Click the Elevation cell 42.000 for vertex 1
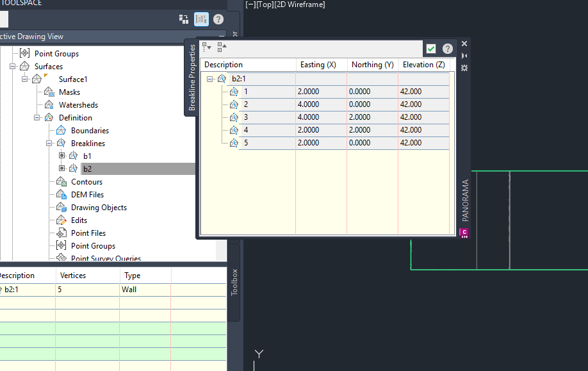Viewport: 588px width, 371px height. [424, 92]
